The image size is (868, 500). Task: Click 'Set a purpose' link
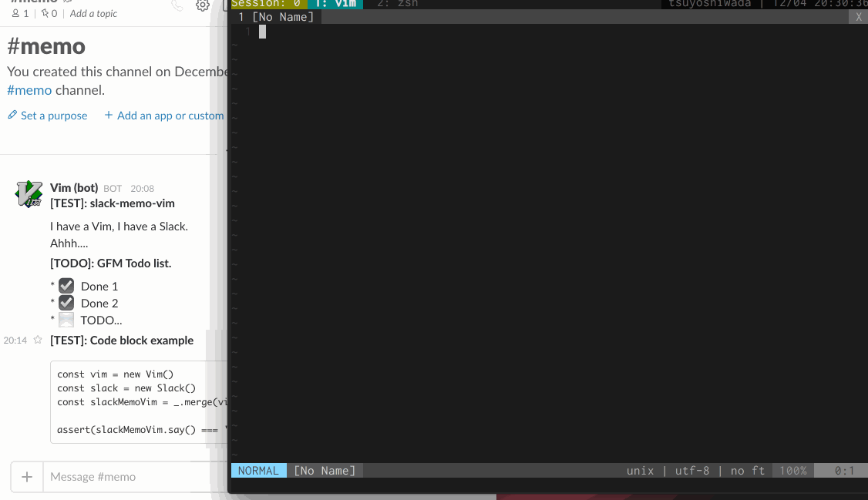(x=48, y=116)
